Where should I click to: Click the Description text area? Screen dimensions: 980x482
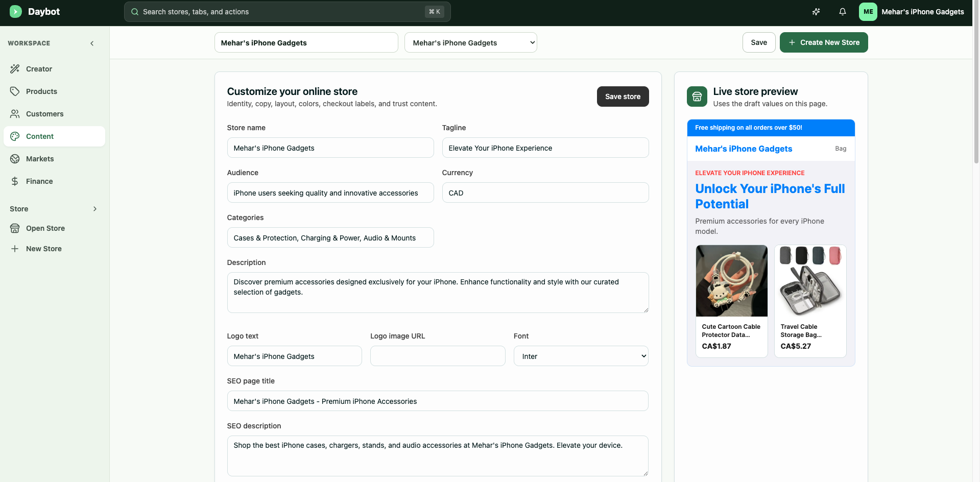point(438,293)
